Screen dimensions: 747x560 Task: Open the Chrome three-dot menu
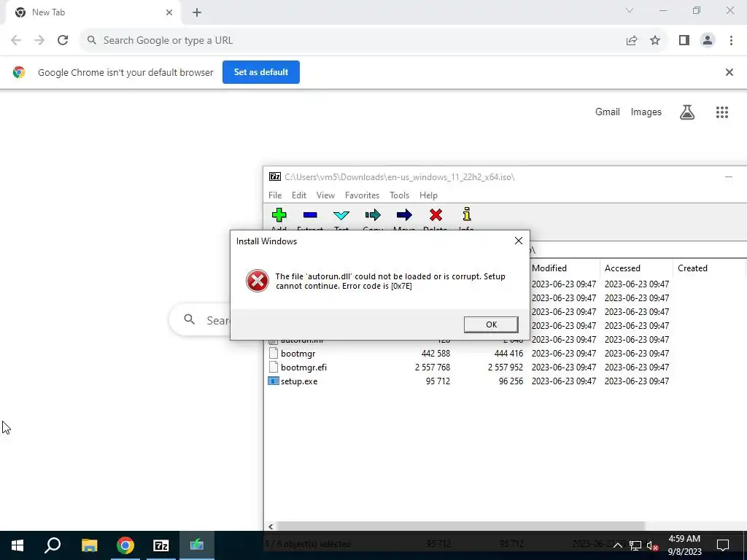(731, 41)
